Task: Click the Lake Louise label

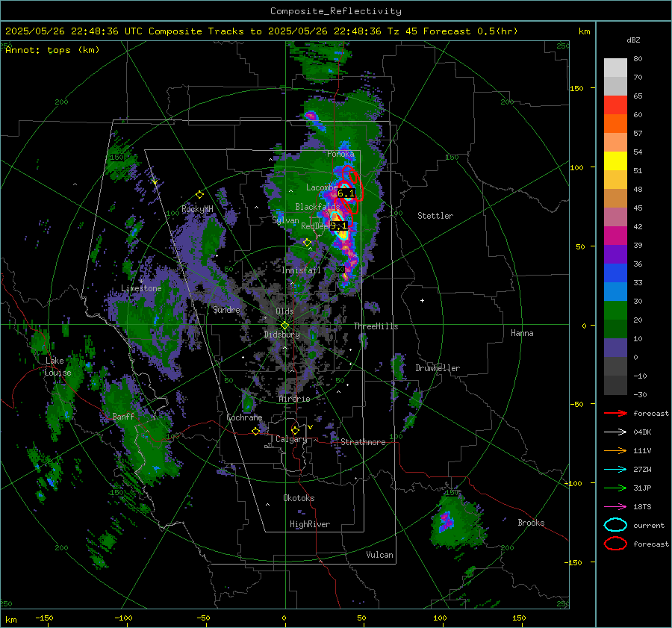Action: click(57, 367)
